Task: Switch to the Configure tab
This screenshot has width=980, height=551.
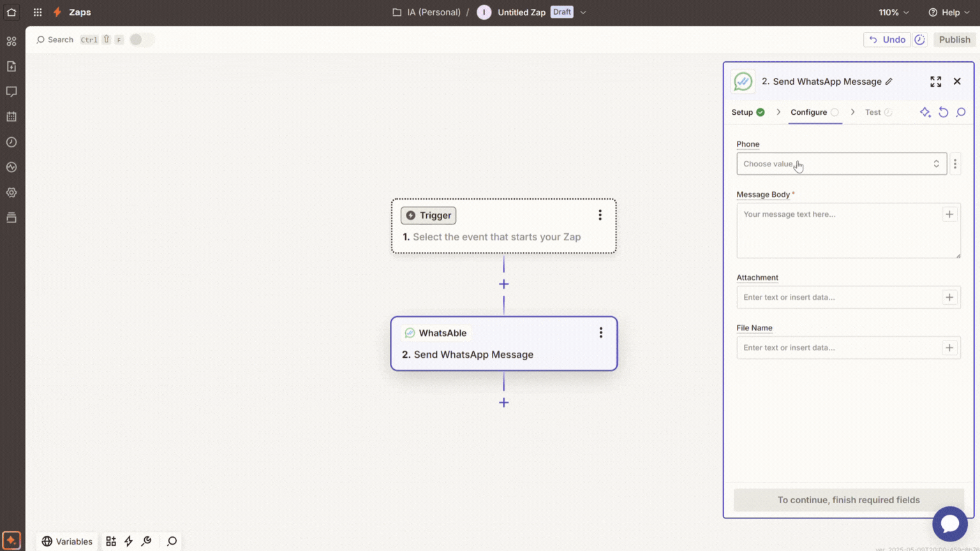Action: (x=815, y=112)
